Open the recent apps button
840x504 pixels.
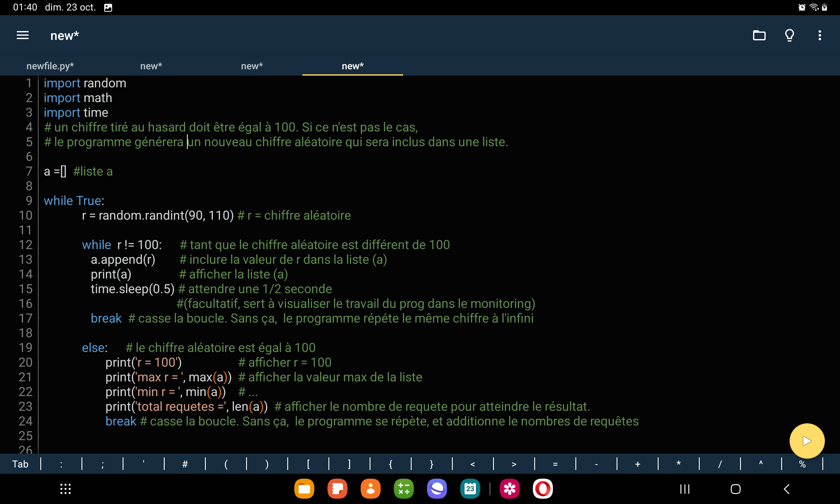[x=685, y=489]
